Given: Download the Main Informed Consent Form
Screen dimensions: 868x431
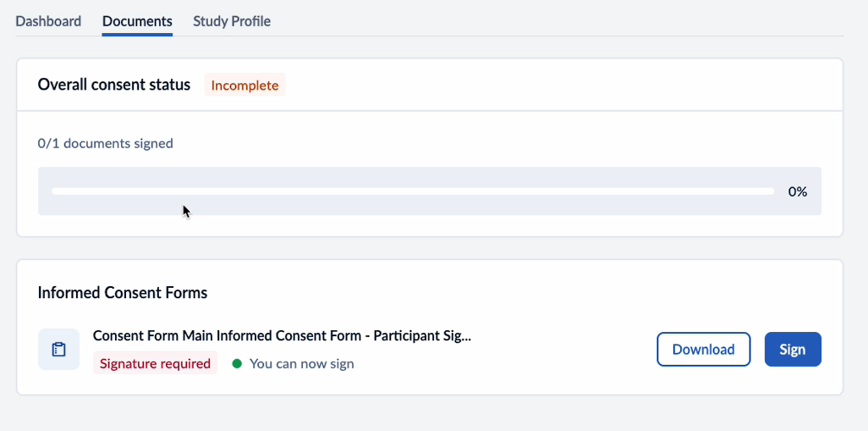Looking at the screenshot, I should (703, 349).
